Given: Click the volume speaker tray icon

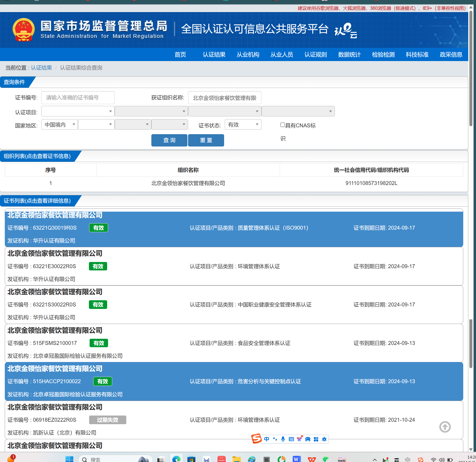Looking at the screenshot, I should (442, 459).
